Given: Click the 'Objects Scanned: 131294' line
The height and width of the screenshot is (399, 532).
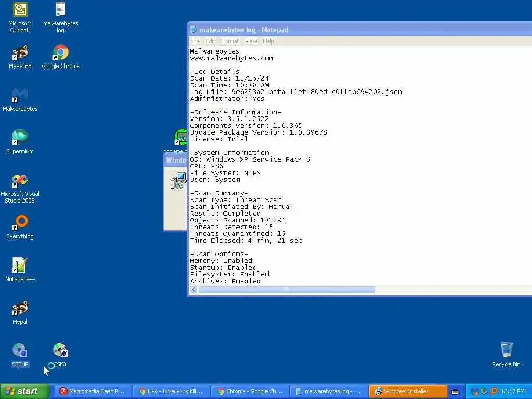Looking at the screenshot, I should 237,220.
